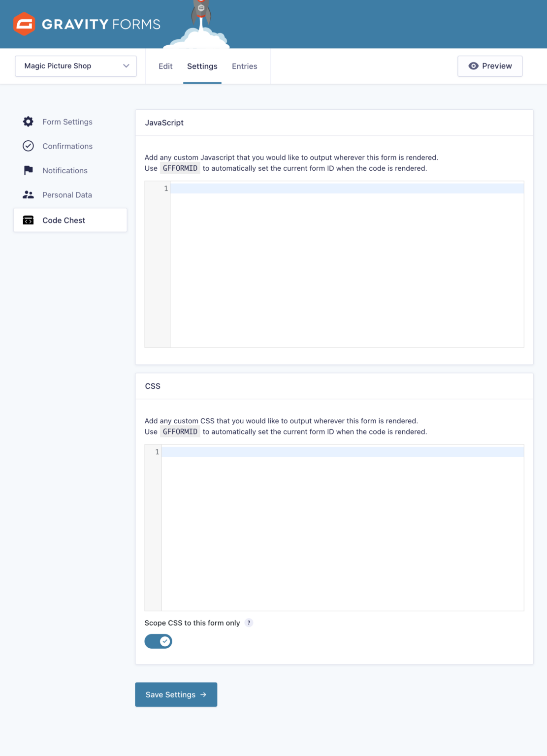Click the eye icon in Preview button

(473, 66)
